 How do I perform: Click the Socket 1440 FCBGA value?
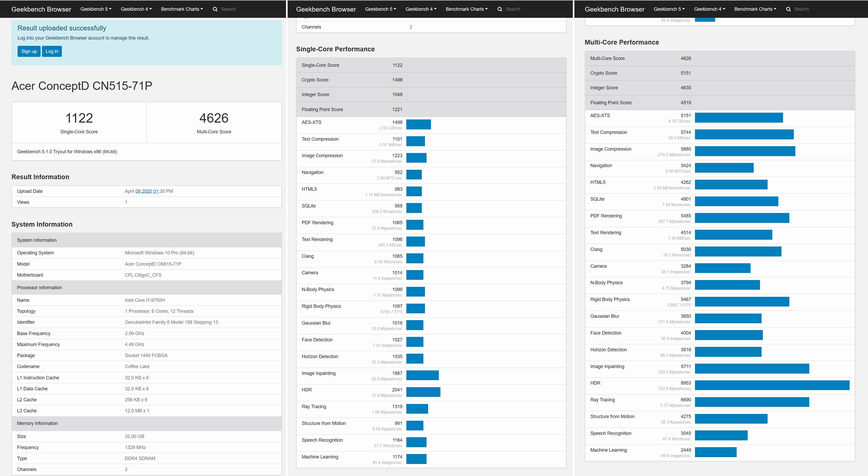(x=146, y=355)
